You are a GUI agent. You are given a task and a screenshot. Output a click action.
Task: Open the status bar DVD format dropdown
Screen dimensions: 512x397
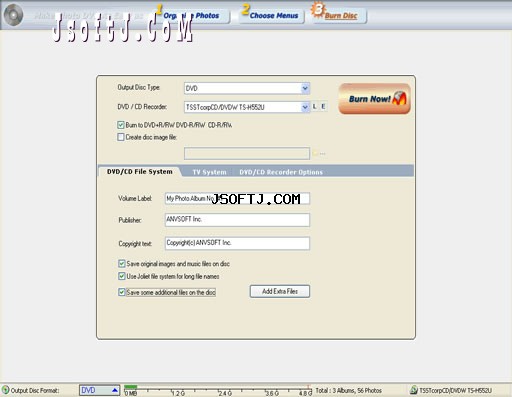pyautogui.click(x=99, y=390)
